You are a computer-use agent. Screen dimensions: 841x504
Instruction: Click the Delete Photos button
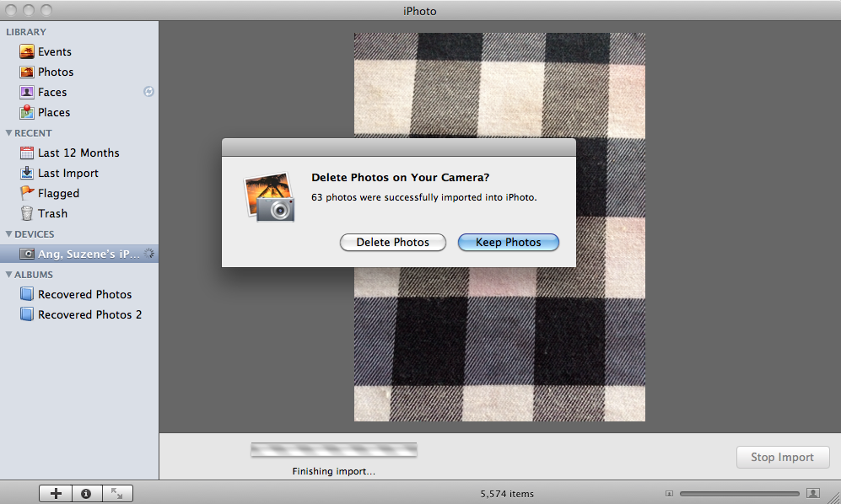pos(392,243)
